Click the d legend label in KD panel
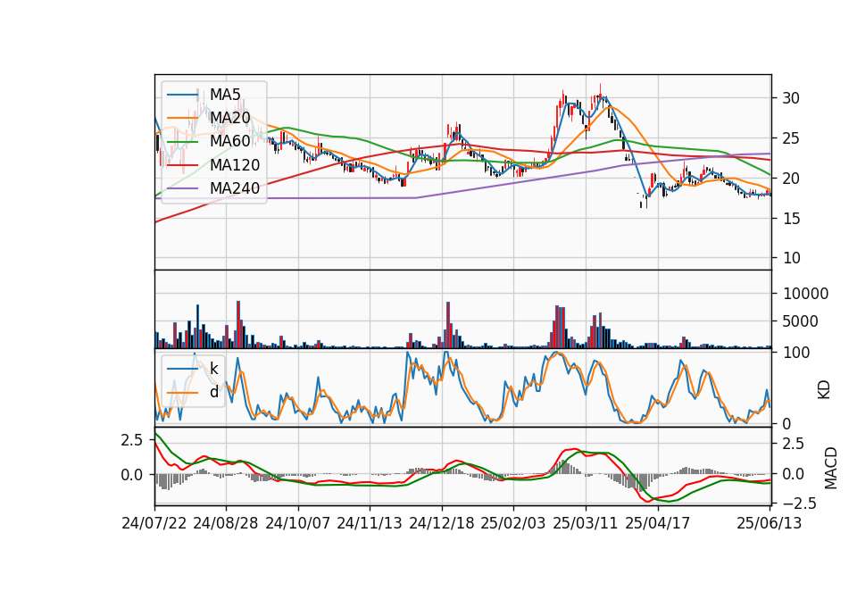 (213, 392)
